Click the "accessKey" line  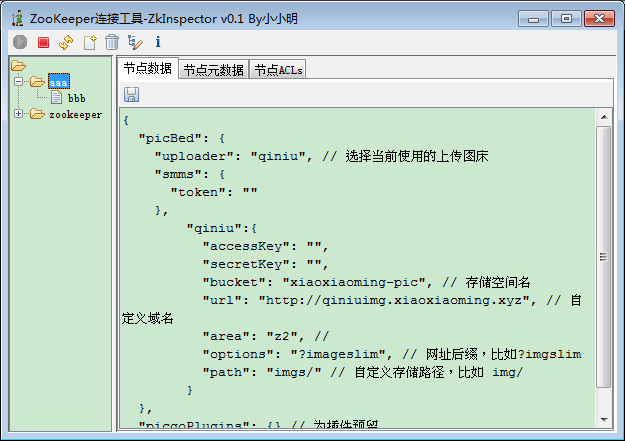265,246
